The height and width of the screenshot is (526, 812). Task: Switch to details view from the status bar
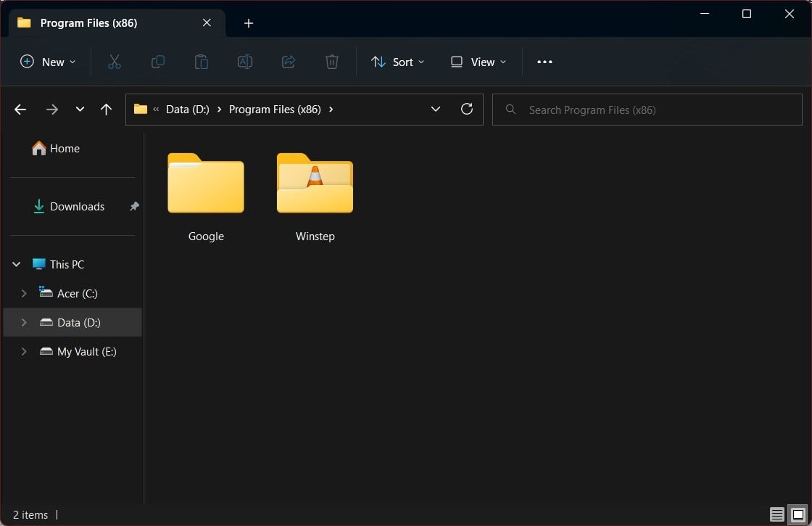(776, 514)
